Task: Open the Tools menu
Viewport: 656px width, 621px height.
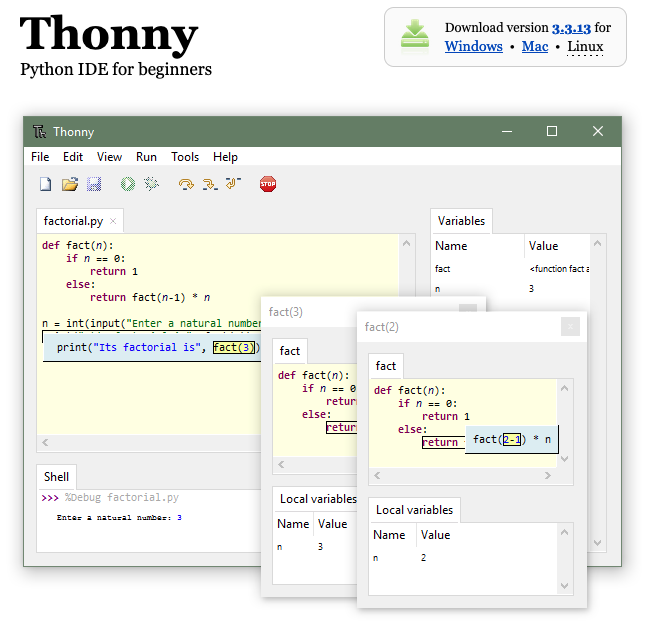Action: [184, 157]
